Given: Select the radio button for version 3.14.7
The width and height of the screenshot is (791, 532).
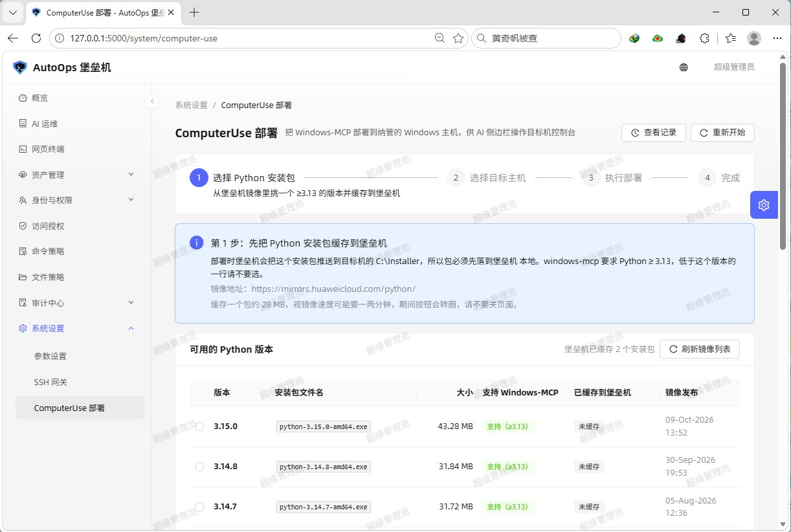Looking at the screenshot, I should [x=199, y=507].
